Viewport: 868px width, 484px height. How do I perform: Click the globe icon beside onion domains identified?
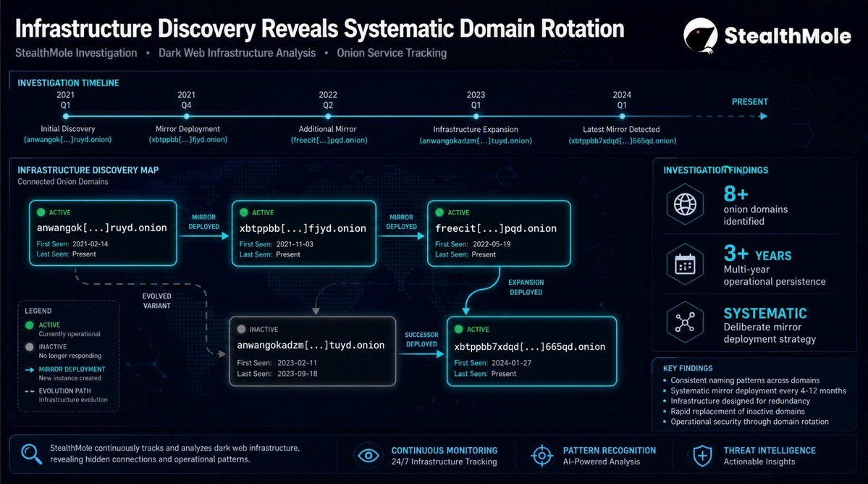(685, 204)
